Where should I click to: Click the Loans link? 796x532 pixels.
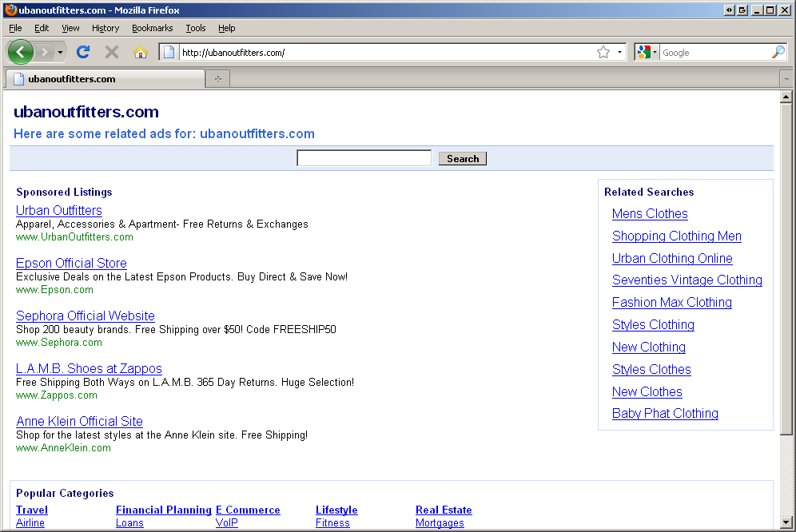(130, 523)
